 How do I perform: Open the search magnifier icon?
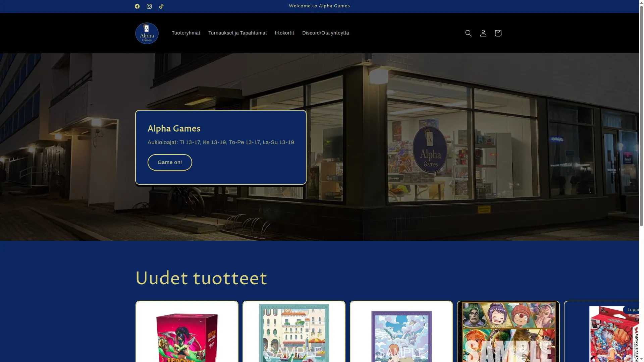(x=469, y=33)
